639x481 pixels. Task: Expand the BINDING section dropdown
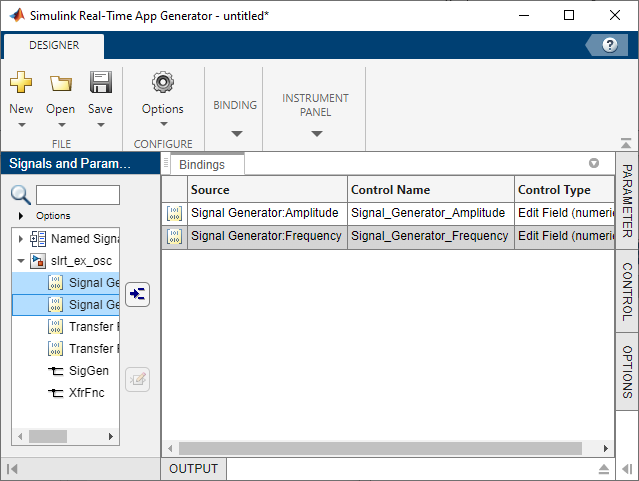235,133
